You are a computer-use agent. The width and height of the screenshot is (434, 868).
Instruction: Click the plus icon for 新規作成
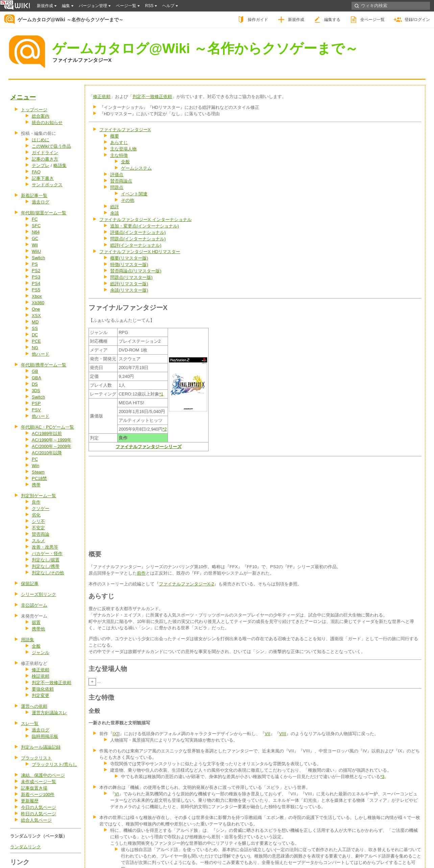(x=281, y=20)
